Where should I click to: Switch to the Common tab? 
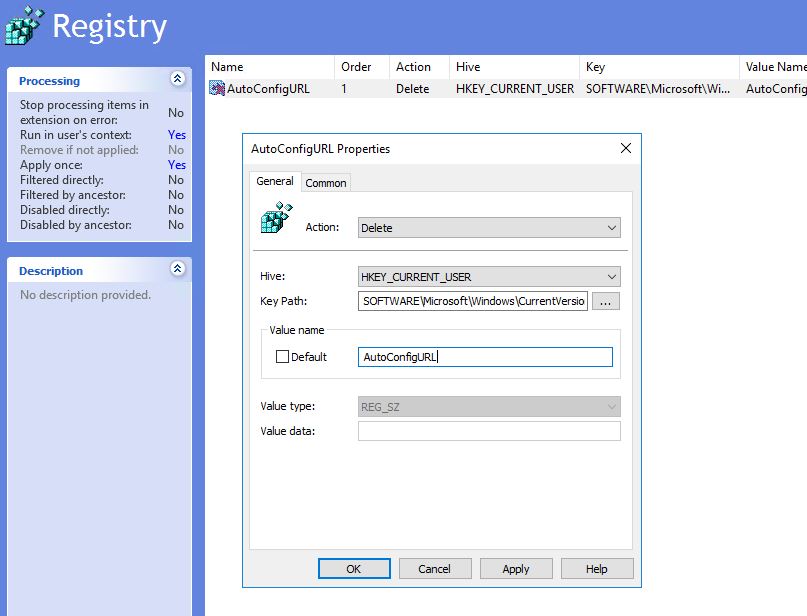point(326,182)
